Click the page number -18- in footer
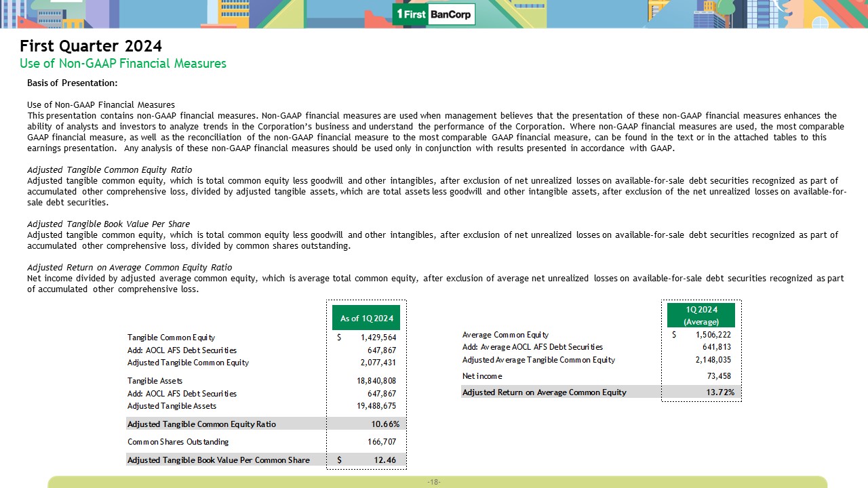The image size is (868, 488). [x=434, y=482]
